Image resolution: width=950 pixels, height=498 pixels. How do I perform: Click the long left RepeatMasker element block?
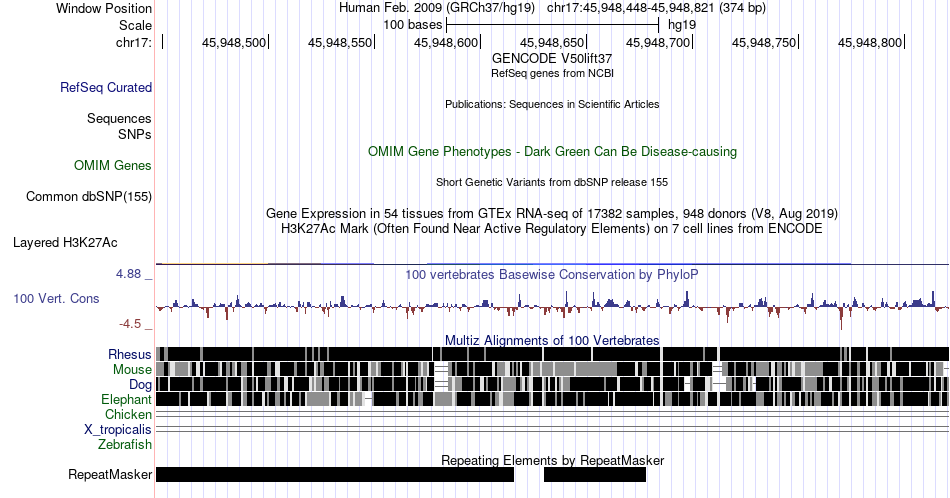[x=335, y=474]
